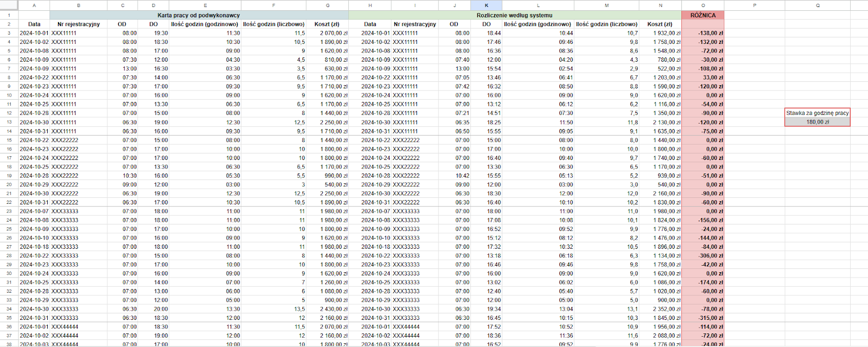Click the cost cell '2 352,00 zł'
The height and width of the screenshot is (347, 868).
[x=660, y=309]
